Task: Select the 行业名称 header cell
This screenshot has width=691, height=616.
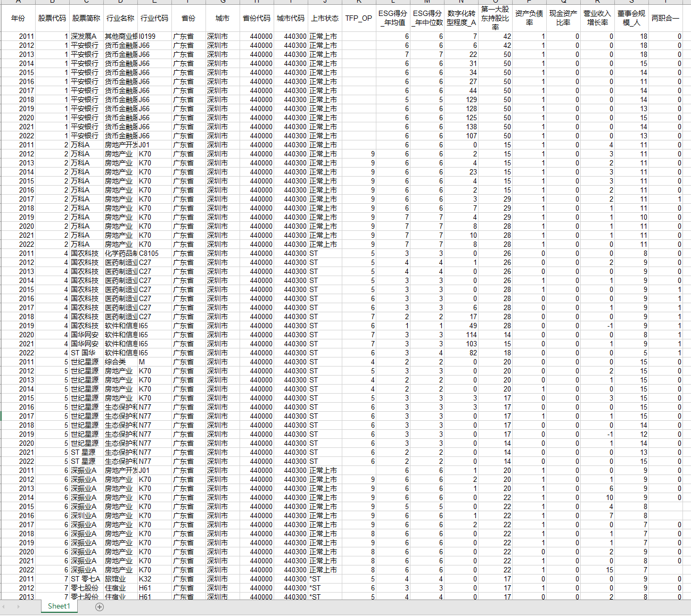Action: [x=120, y=18]
